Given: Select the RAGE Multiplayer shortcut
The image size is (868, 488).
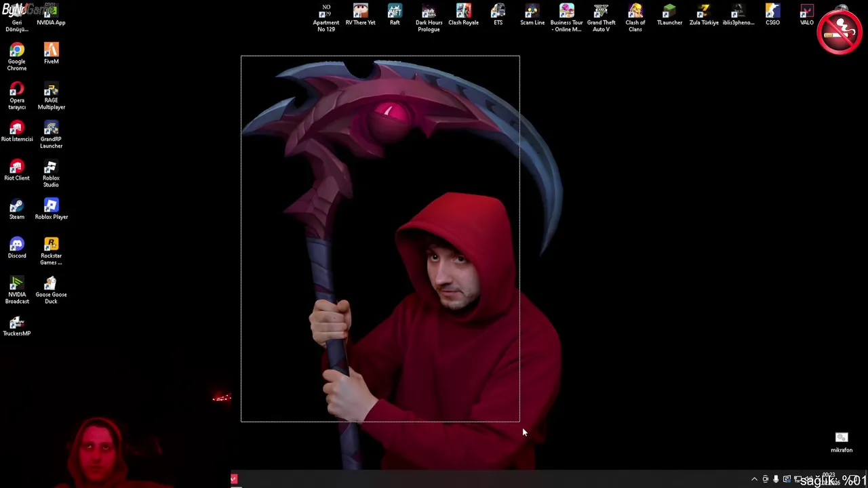Looking at the screenshot, I should (51, 96).
